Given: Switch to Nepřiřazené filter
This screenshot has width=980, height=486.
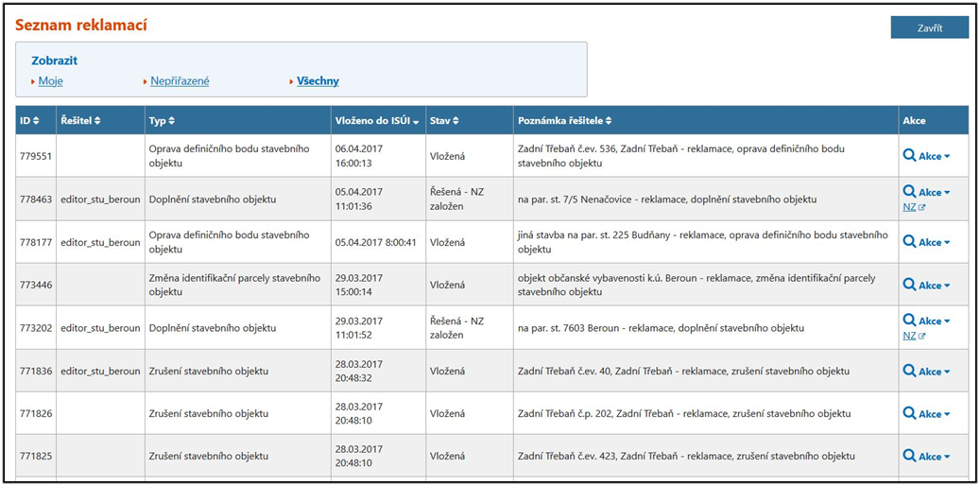Looking at the screenshot, I should (x=180, y=81).
